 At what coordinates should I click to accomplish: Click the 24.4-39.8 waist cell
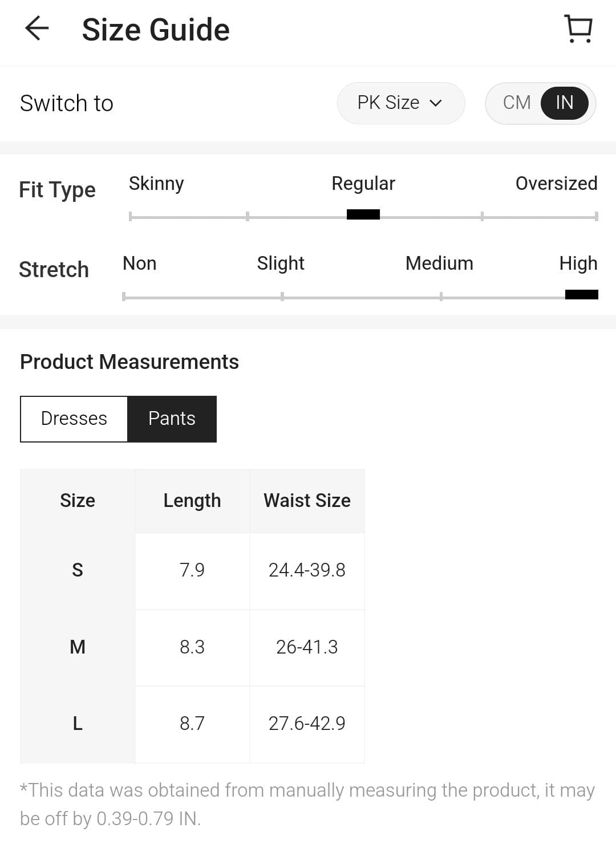pyautogui.click(x=307, y=570)
